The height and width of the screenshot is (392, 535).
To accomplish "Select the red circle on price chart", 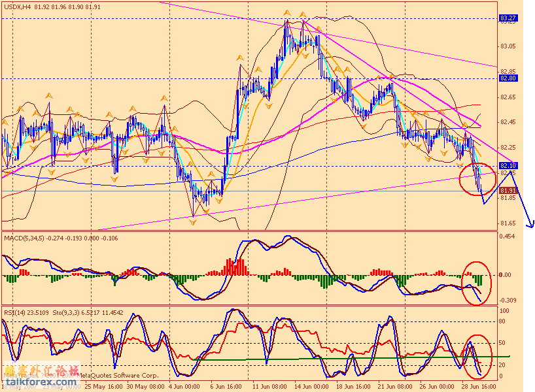I will point(477,179).
